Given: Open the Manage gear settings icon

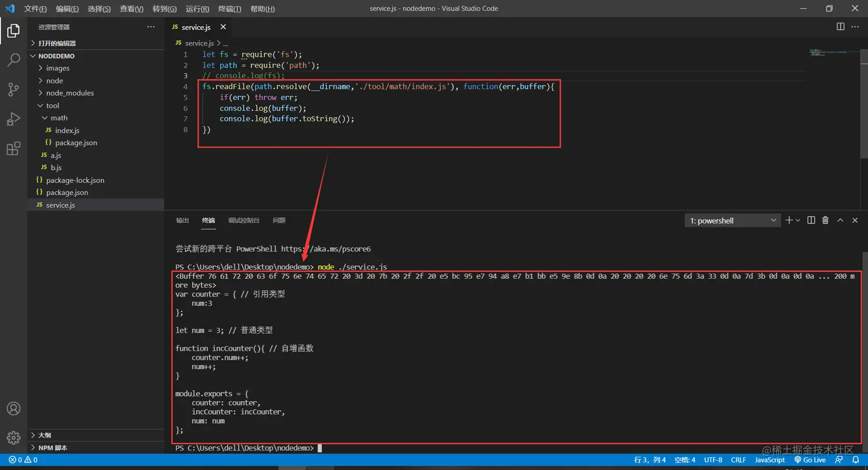Looking at the screenshot, I should click(13, 438).
